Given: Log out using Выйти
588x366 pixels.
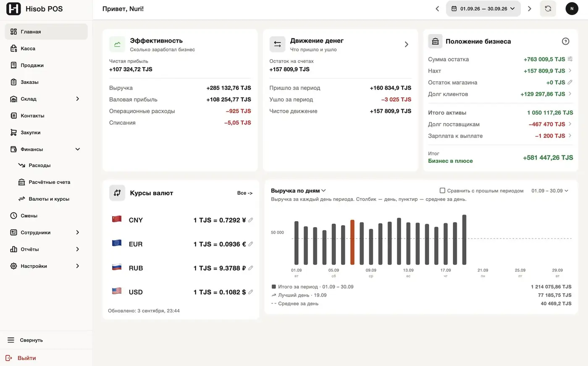Looking at the screenshot, I should coord(46,358).
